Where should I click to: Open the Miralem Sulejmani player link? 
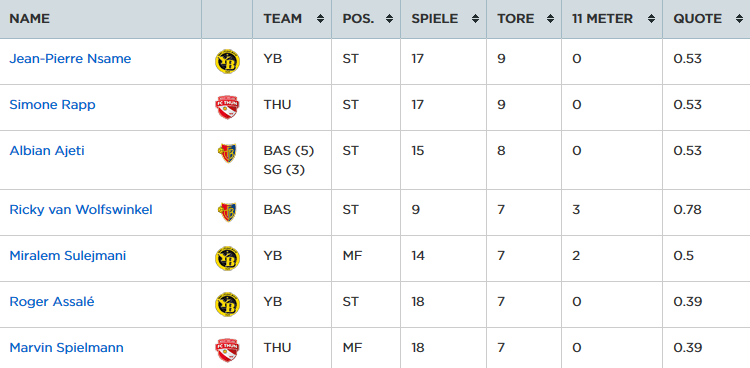pos(68,256)
